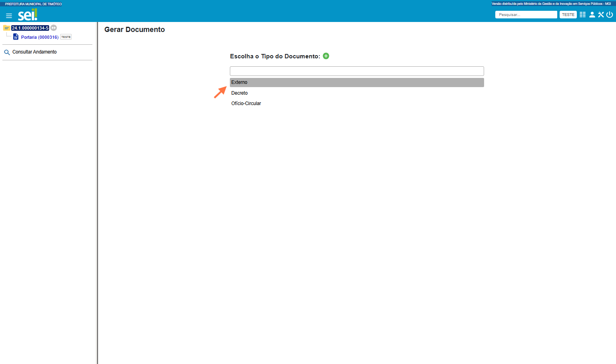Open Consultar Andamento link
616x364 pixels.
click(34, 52)
